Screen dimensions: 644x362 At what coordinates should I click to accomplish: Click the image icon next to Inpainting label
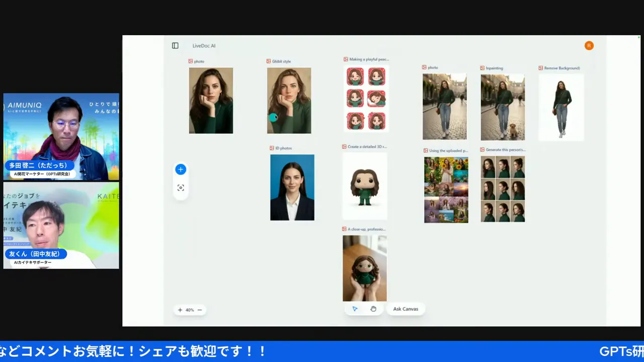point(482,67)
